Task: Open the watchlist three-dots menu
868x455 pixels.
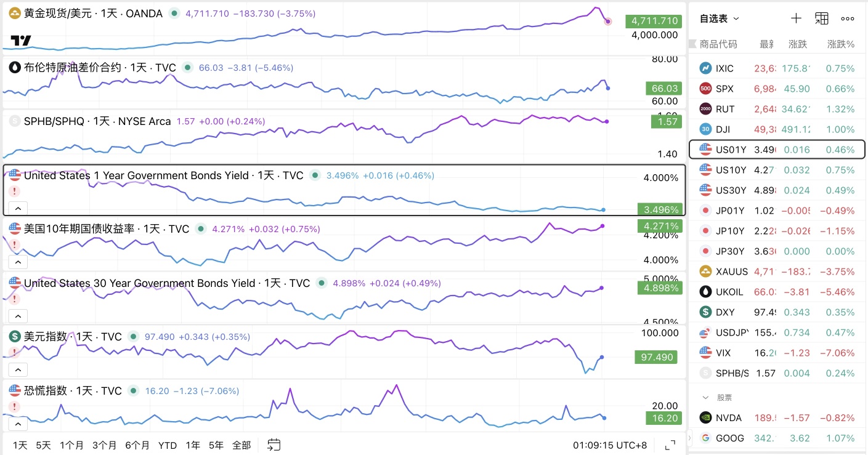Action: coord(848,18)
